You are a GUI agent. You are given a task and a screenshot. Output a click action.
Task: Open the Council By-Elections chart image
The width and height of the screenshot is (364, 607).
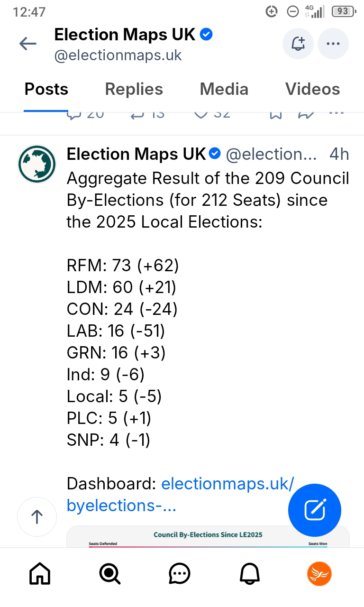pyautogui.click(x=208, y=536)
